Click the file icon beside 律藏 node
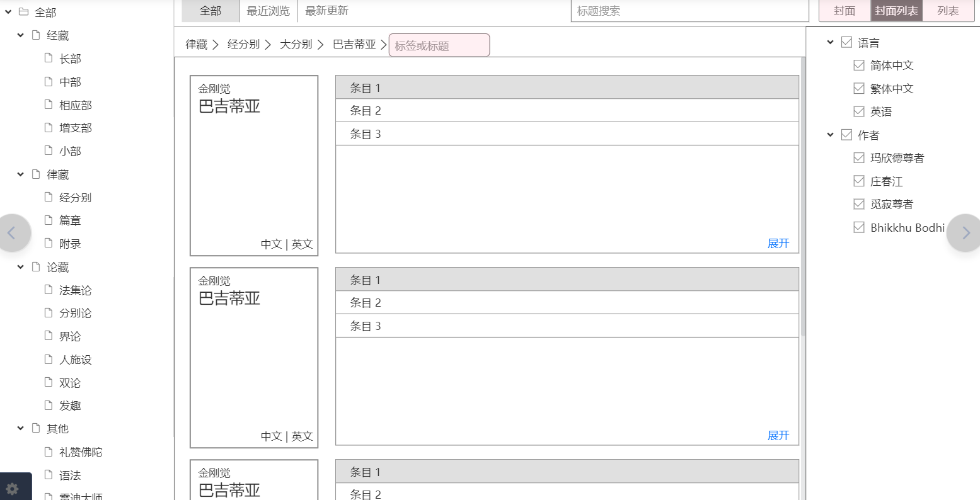 coord(36,174)
